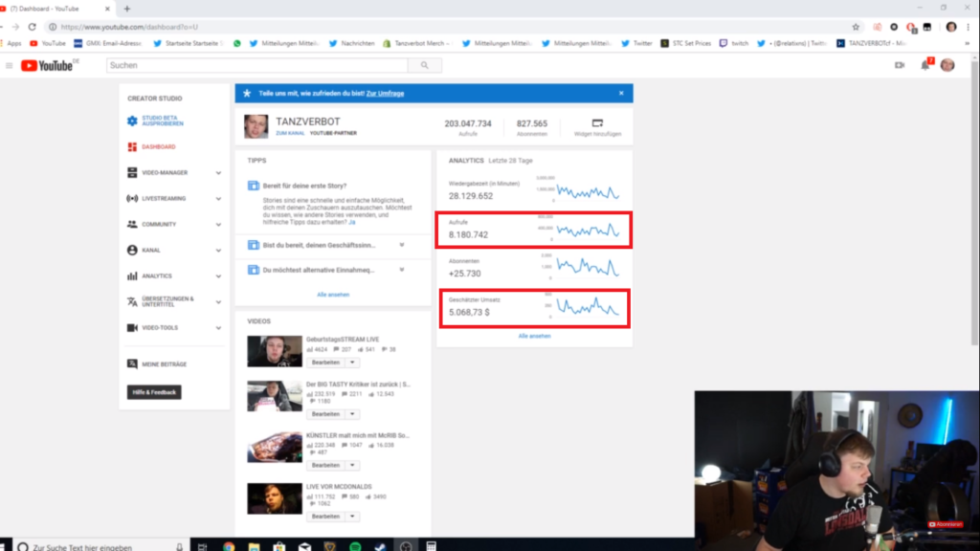
Task: Expand the 'Du möchtest alternative' tip
Action: pyautogui.click(x=402, y=270)
